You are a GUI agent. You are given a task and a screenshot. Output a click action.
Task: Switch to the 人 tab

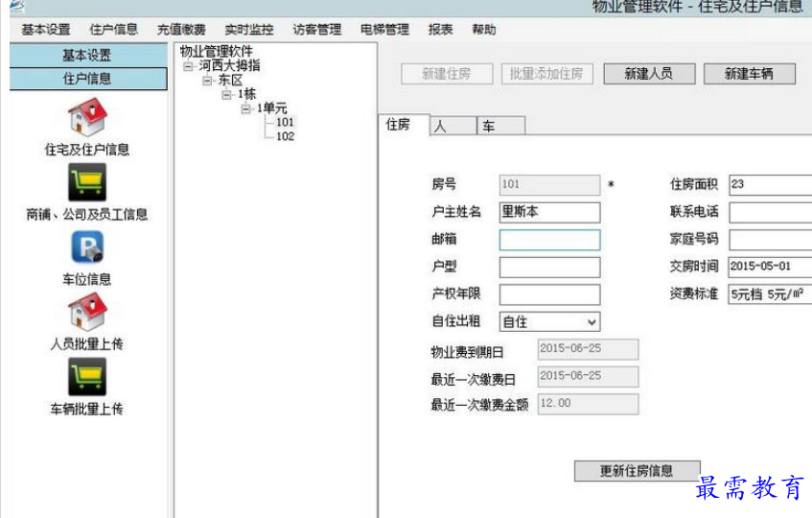point(453,126)
